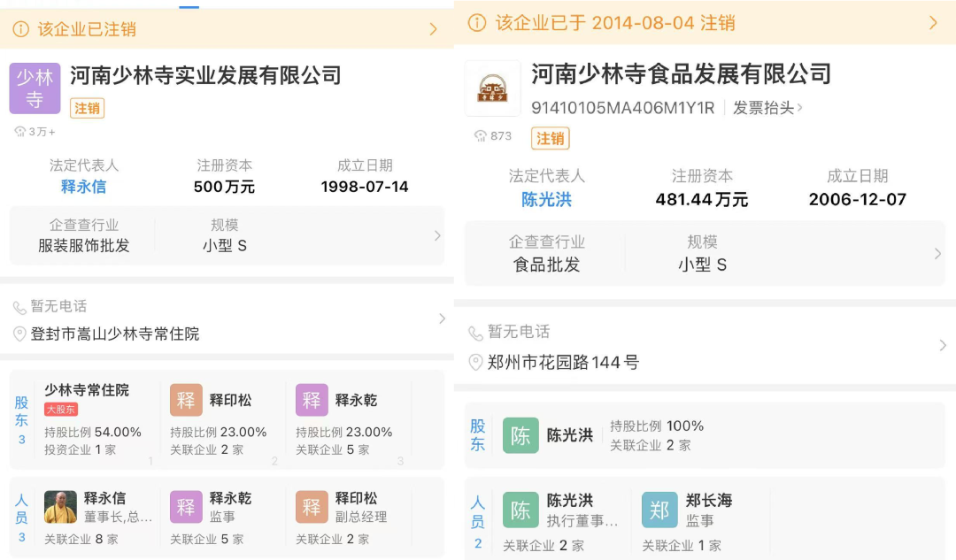Image resolution: width=956 pixels, height=560 pixels.
Task: Tap orange 释 avatar of shareholder 释印松
Action: tap(186, 400)
